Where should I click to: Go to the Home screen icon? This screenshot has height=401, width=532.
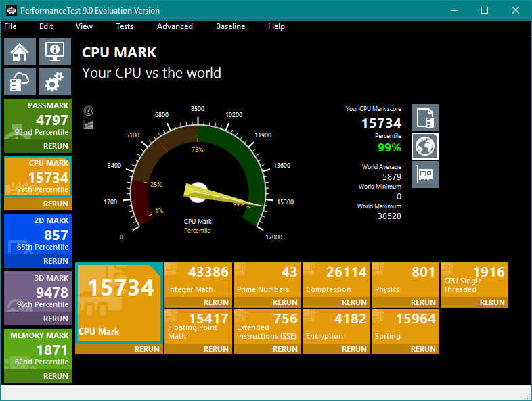tap(20, 51)
